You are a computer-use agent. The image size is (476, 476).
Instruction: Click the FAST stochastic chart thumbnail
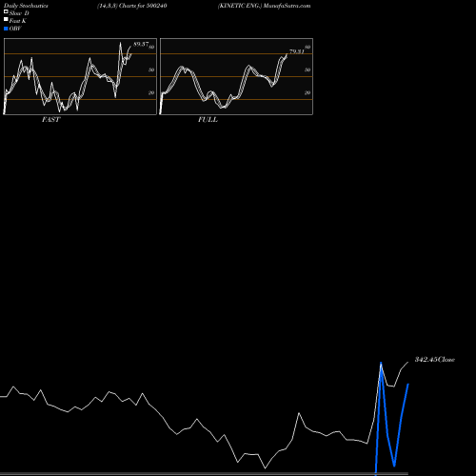tap(80, 76)
